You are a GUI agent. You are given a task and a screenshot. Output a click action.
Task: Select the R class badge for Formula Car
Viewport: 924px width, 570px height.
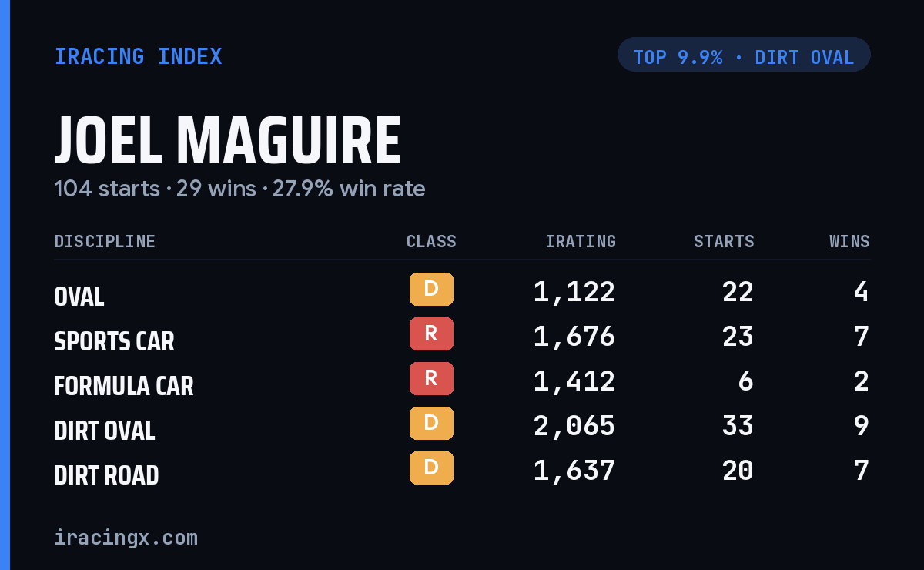click(431, 378)
